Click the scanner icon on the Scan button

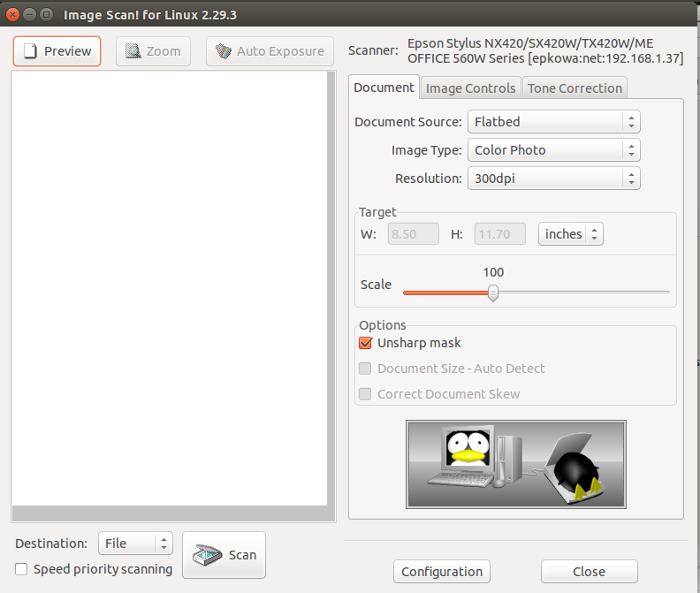click(207, 555)
